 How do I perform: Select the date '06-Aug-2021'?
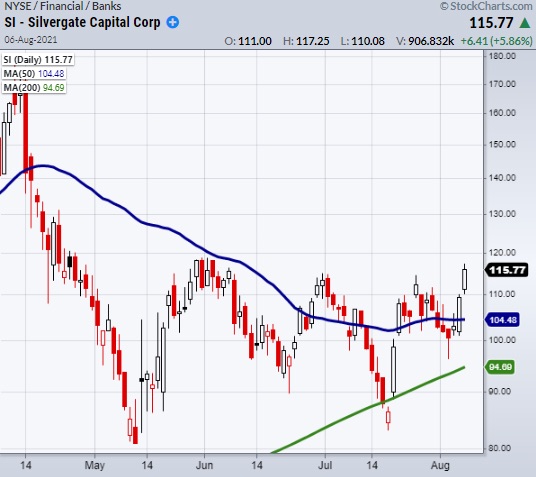[31, 40]
